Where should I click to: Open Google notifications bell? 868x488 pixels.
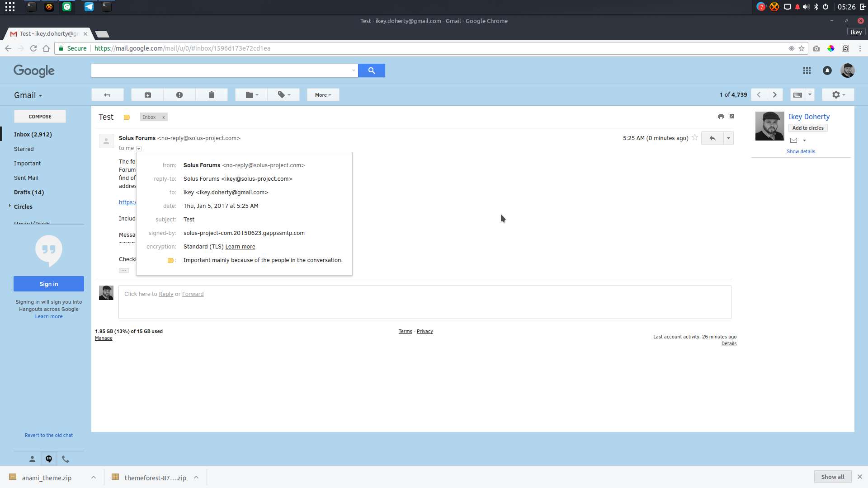(827, 70)
